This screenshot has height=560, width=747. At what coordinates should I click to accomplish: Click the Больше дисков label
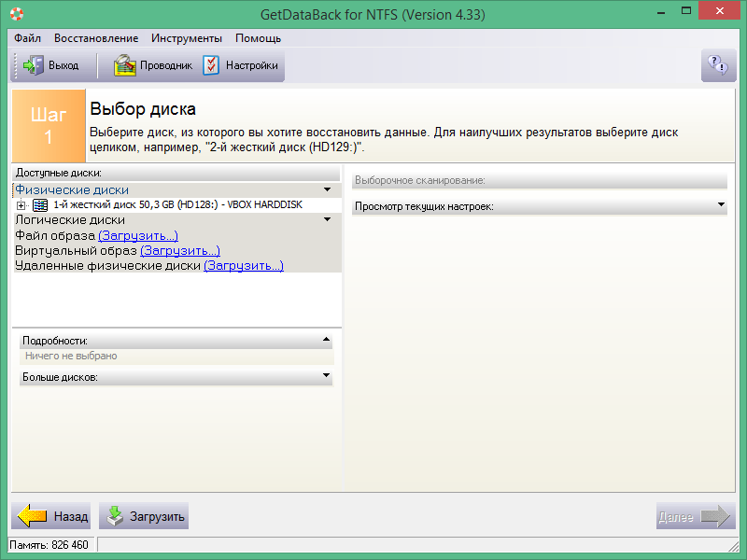60,377
